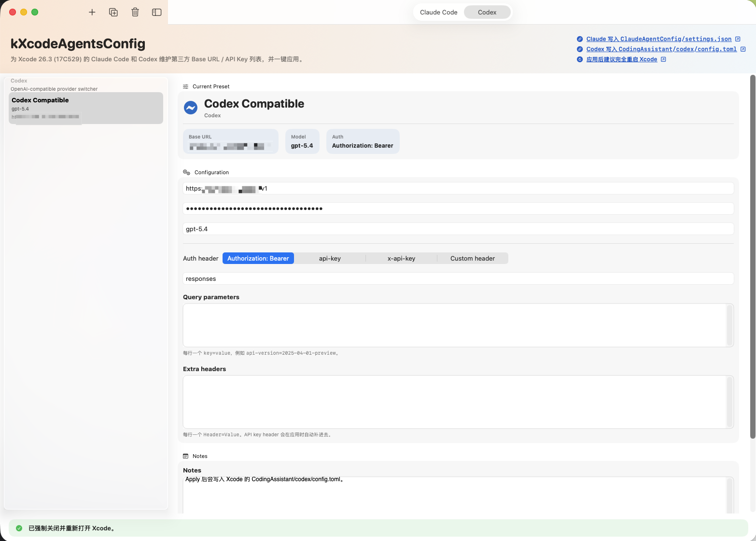This screenshot has height=541, width=756.
Task: Open Codex config.toml link
Action: 661,49
